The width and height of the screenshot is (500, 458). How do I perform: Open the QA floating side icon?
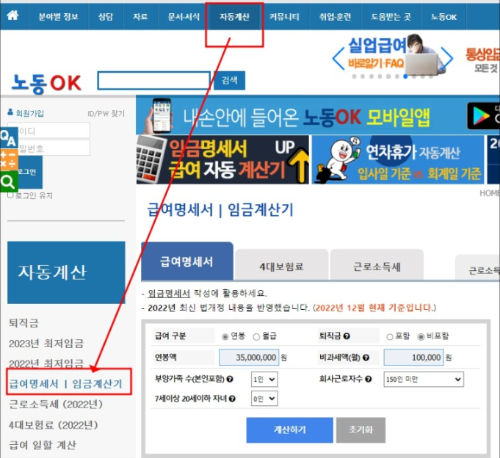tap(9, 137)
